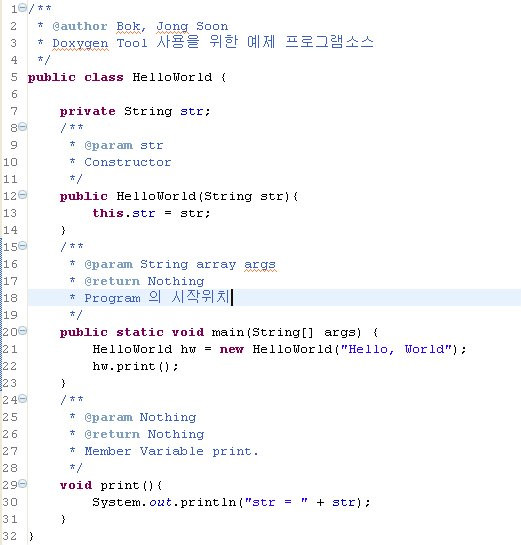Collapse the header comment at line 1

pyautogui.click(x=22, y=7)
